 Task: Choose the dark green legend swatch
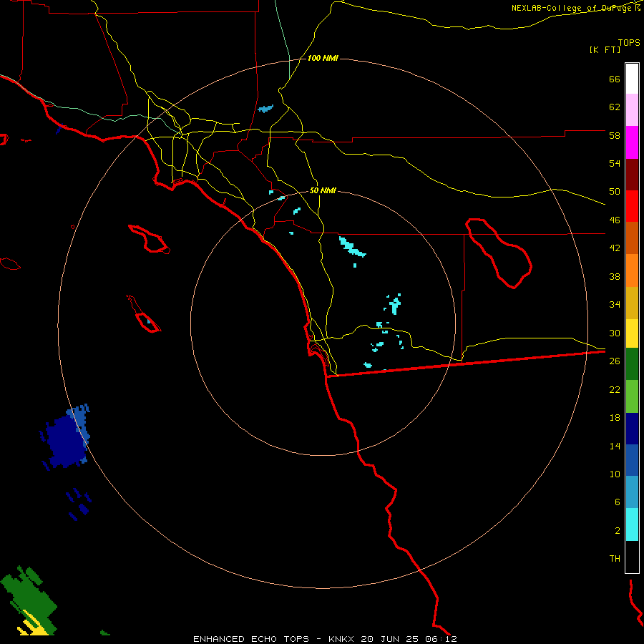[632, 364]
